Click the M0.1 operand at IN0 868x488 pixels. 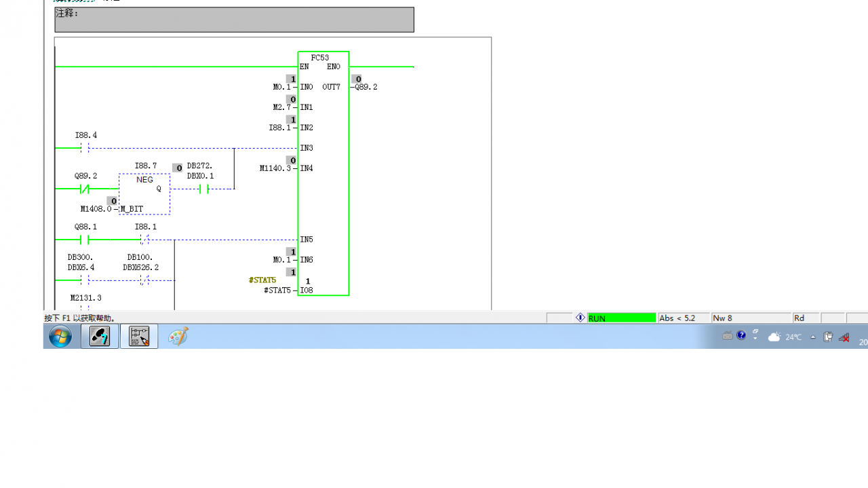[281, 87]
